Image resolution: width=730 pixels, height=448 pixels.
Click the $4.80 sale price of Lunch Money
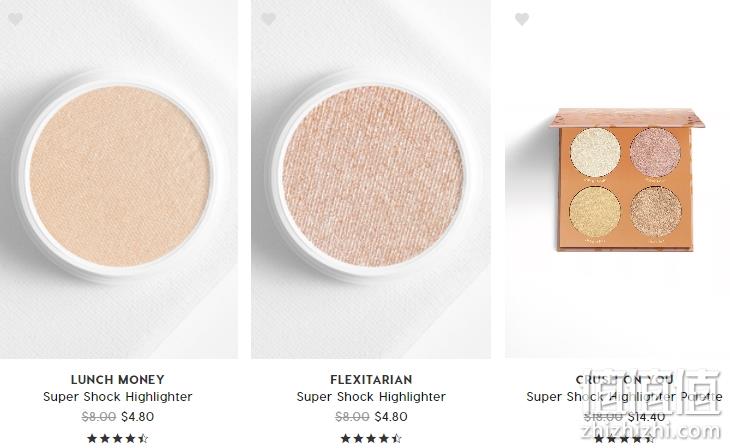coord(137,417)
